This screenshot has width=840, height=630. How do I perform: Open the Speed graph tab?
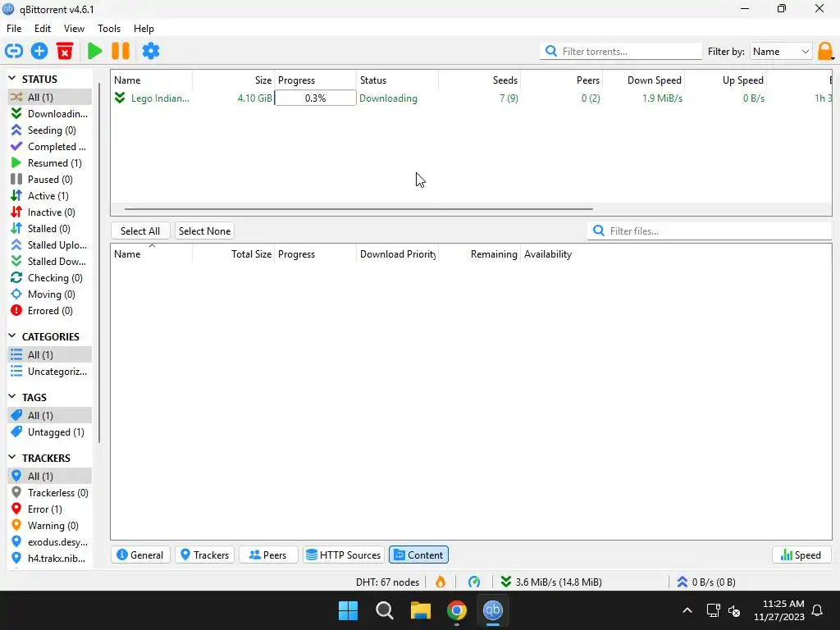click(x=801, y=555)
